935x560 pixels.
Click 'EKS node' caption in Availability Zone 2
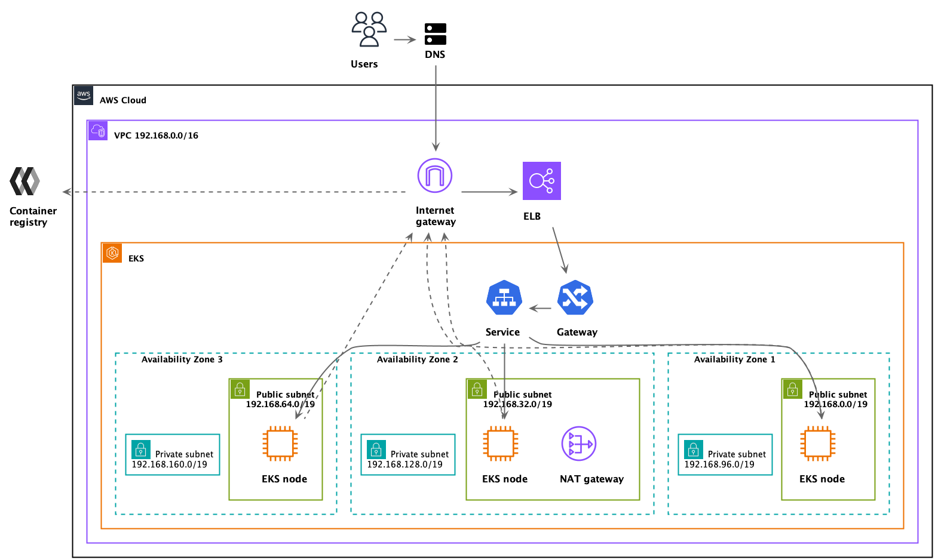click(x=505, y=479)
